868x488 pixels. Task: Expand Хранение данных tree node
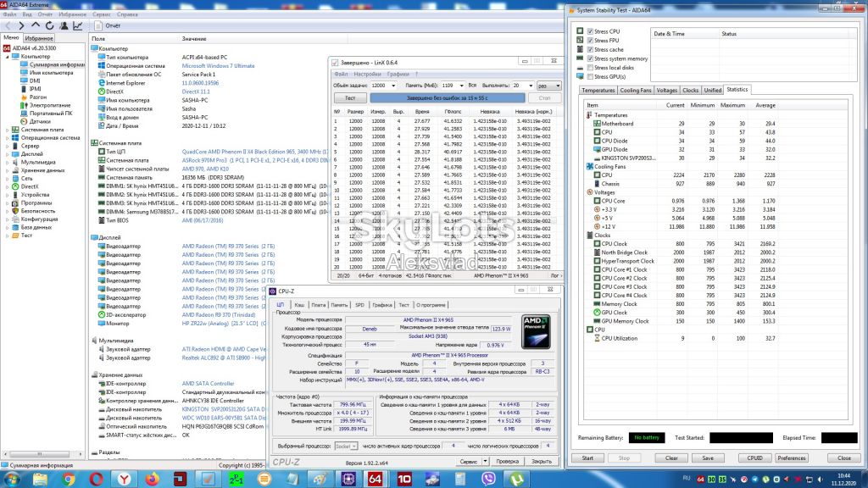pyautogui.click(x=7, y=170)
